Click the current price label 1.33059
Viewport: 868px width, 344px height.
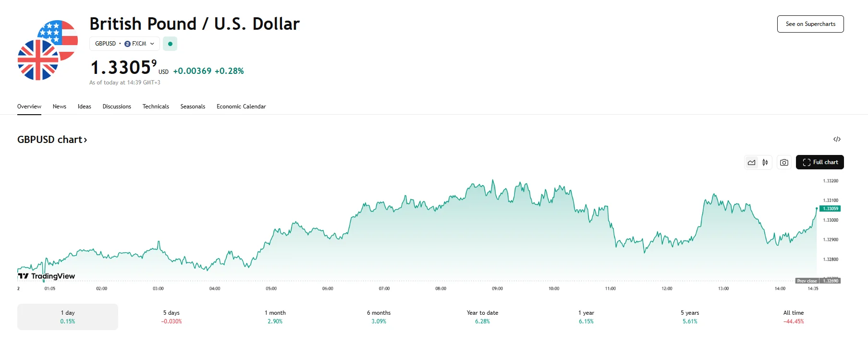pyautogui.click(x=830, y=209)
